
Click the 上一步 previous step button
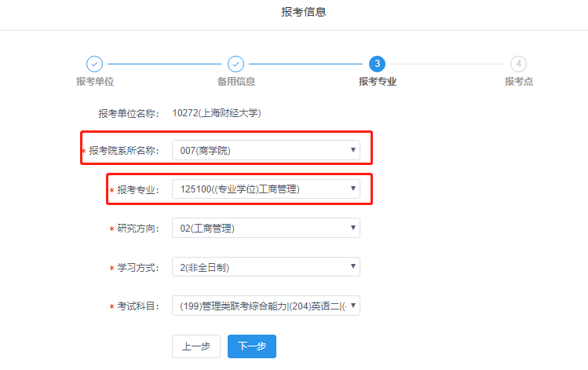[x=195, y=346]
